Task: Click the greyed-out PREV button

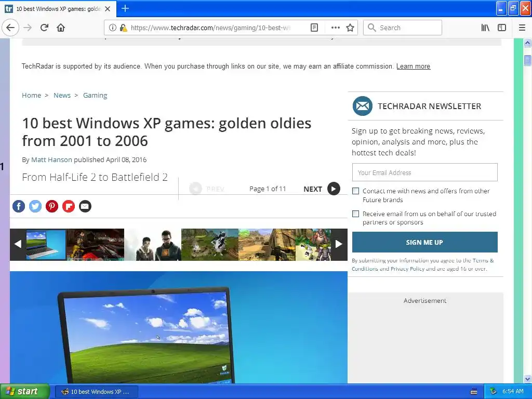Action: pos(207,189)
